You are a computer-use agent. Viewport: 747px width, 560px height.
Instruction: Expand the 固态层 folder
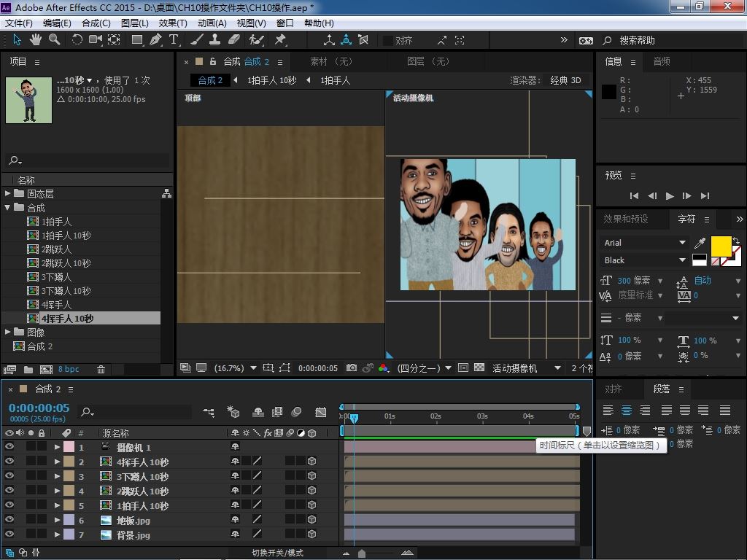coord(7,193)
